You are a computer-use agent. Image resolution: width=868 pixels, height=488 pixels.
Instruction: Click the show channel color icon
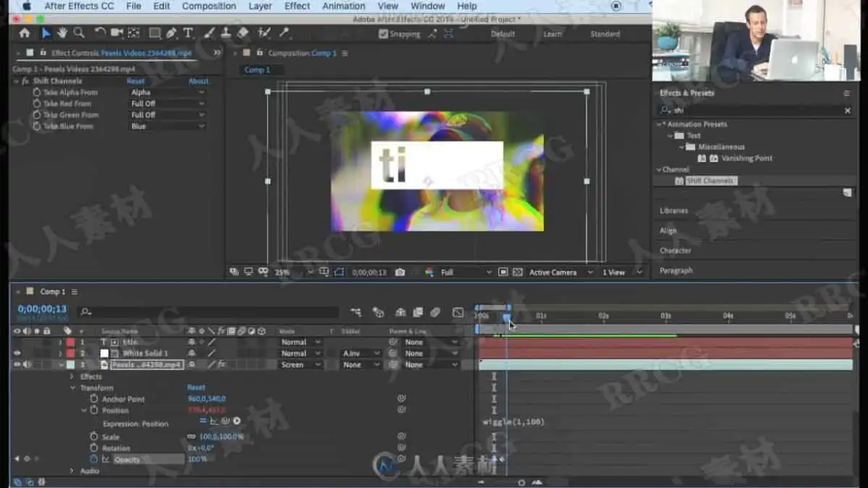429,273
